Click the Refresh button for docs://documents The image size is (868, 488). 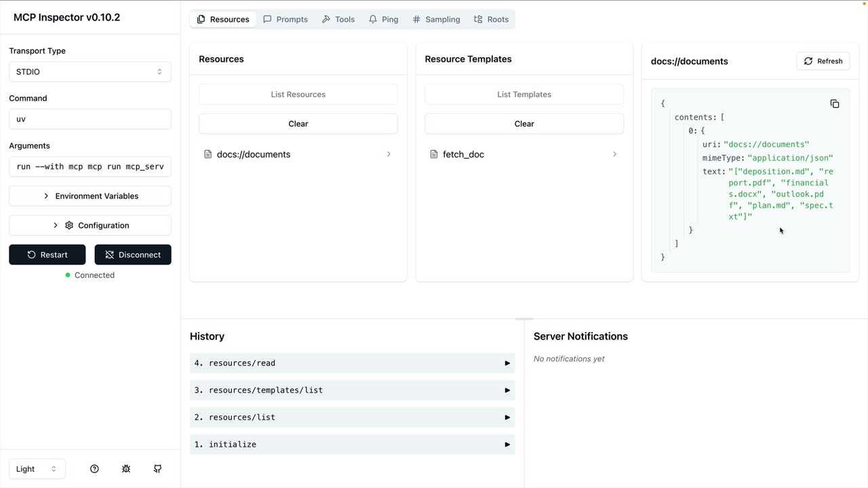(x=823, y=61)
